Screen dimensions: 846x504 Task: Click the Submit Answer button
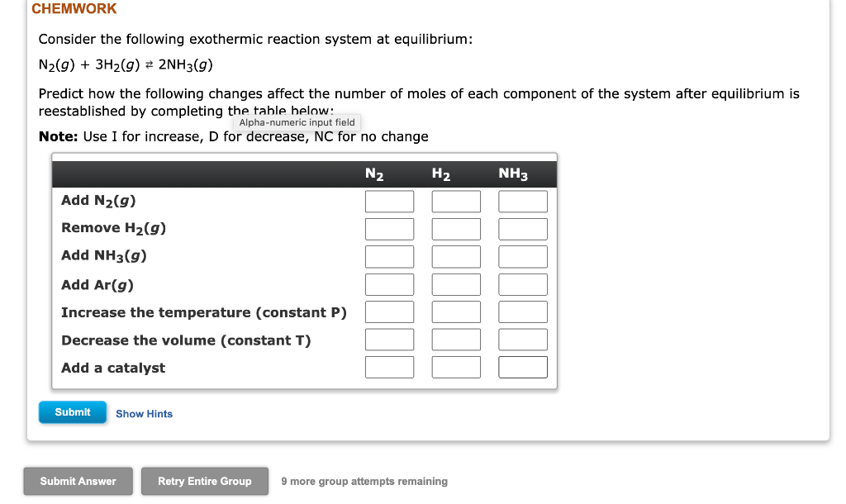pyautogui.click(x=78, y=481)
